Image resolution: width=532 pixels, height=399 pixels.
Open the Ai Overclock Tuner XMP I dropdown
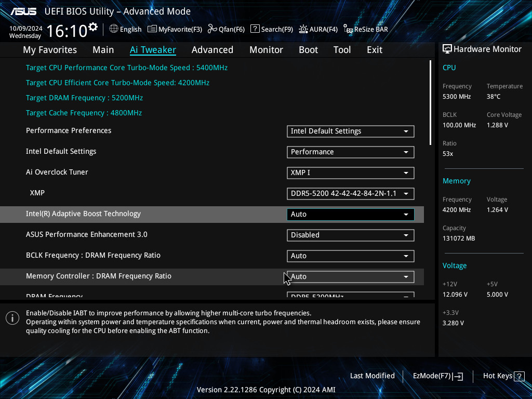pyautogui.click(x=351, y=172)
